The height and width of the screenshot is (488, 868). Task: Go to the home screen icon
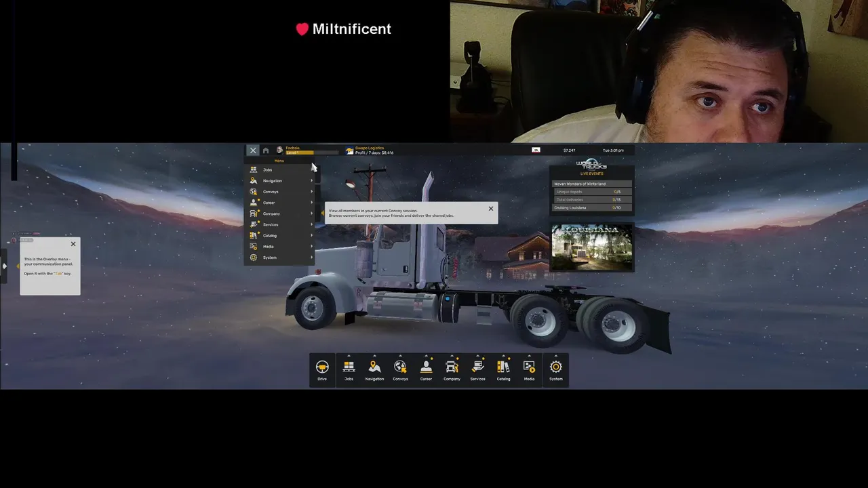(x=266, y=150)
